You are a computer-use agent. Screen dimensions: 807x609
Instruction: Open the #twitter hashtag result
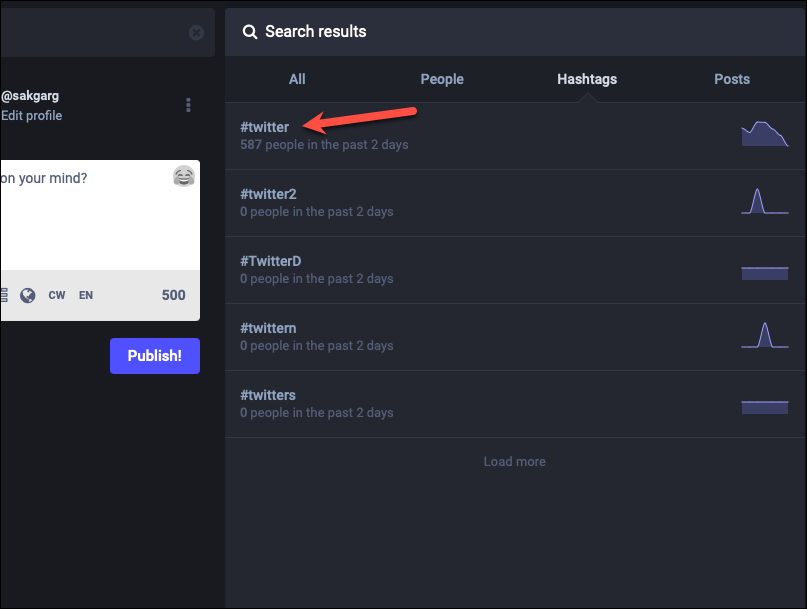[265, 127]
